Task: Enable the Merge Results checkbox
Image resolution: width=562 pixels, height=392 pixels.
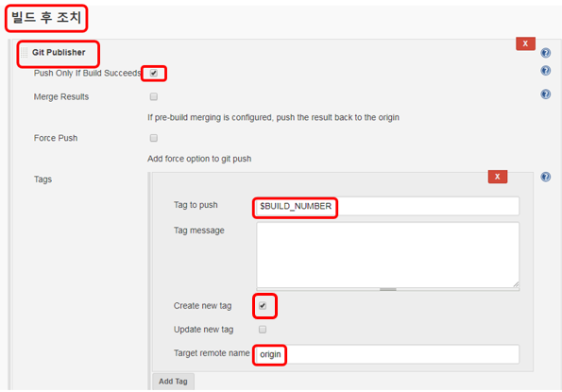Action: (154, 96)
